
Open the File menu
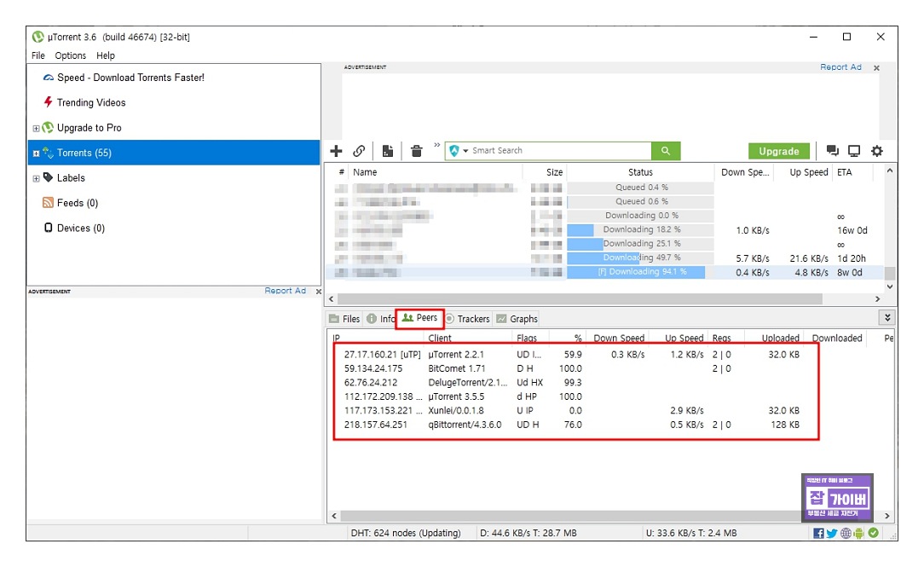point(38,55)
